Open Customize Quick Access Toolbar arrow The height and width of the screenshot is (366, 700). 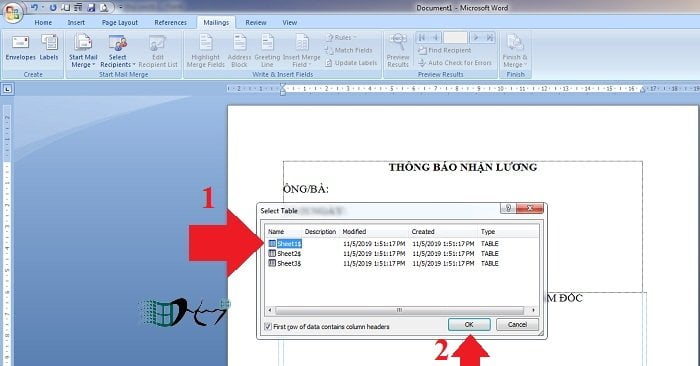coord(121,8)
